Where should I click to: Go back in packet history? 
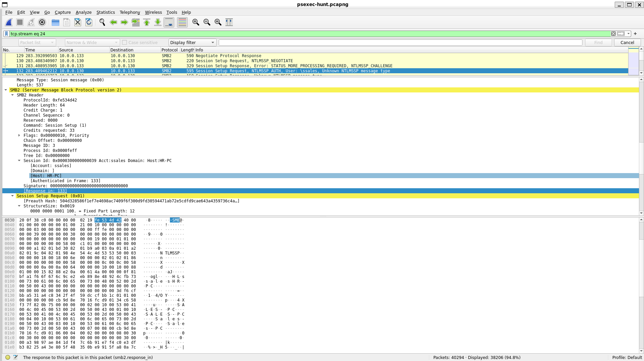113,22
